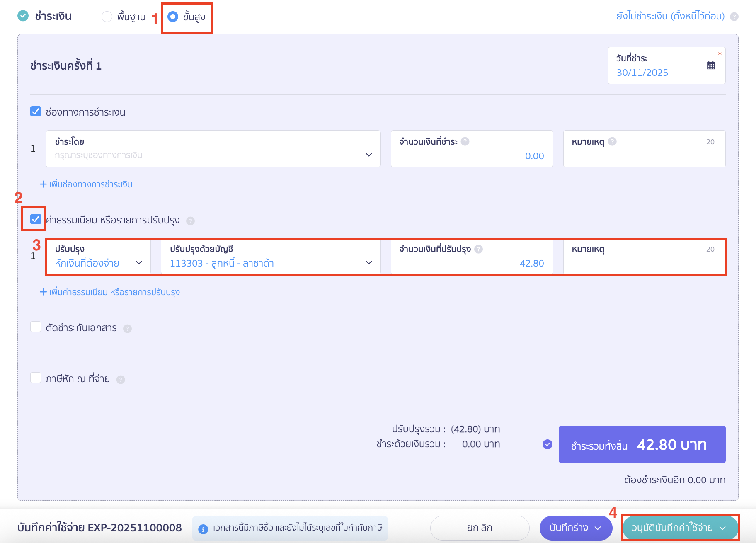The image size is (756, 543).
Task: Click help icon beside ยังไม่ชำระเงิน link
Action: pyautogui.click(x=734, y=17)
